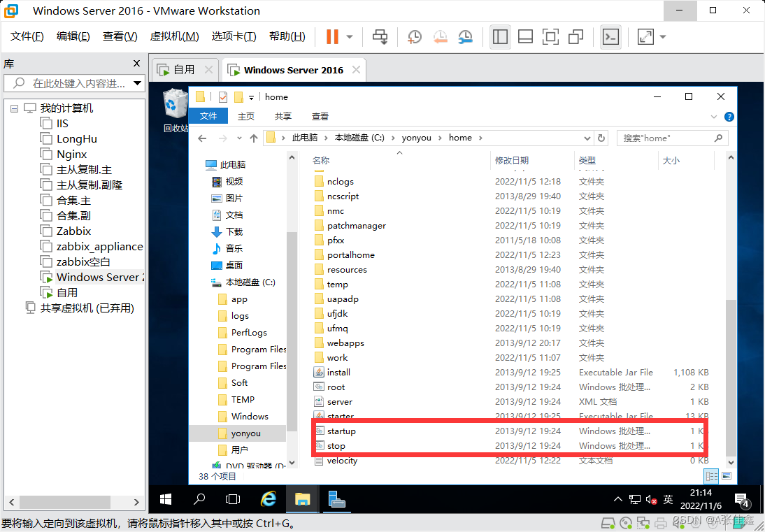
Task: Click the stretch guest display icon
Action: [646, 36]
